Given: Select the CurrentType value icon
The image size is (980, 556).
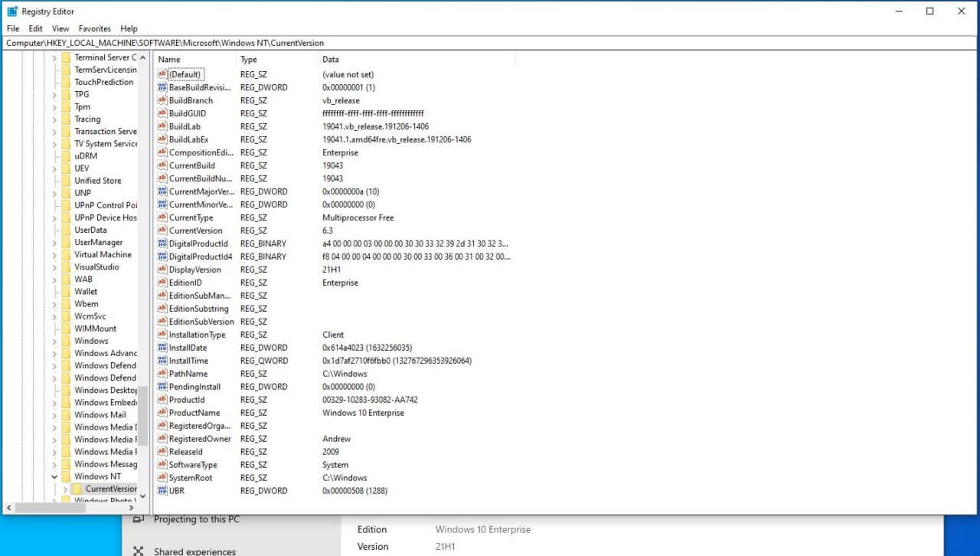Looking at the screenshot, I should [x=162, y=217].
